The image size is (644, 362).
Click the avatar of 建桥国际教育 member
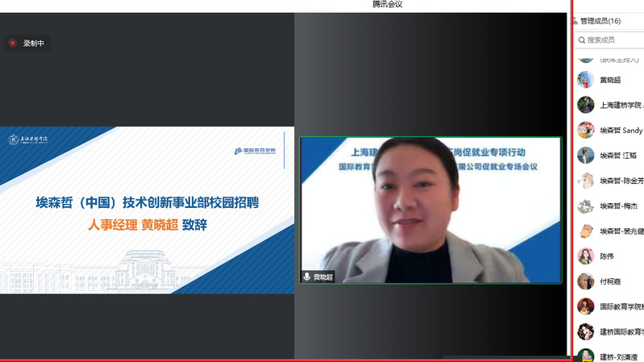(586, 331)
